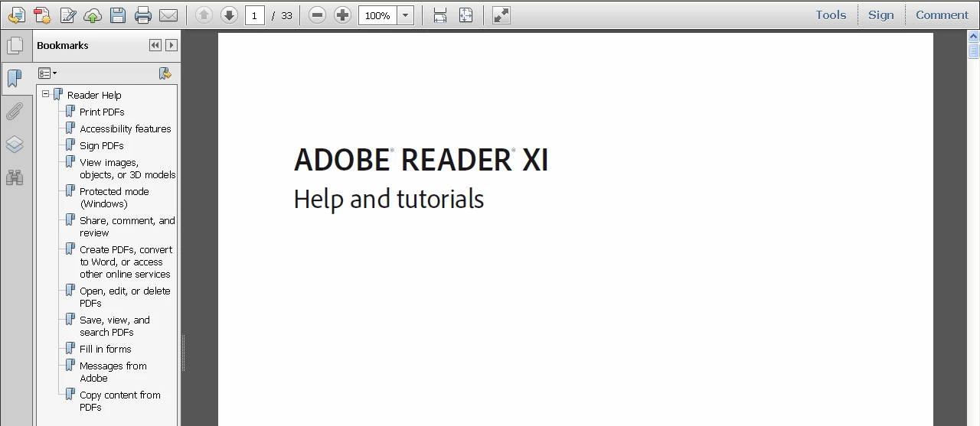Click the Create PDF online icon
Viewport: 980px width, 426px height.
click(x=42, y=15)
